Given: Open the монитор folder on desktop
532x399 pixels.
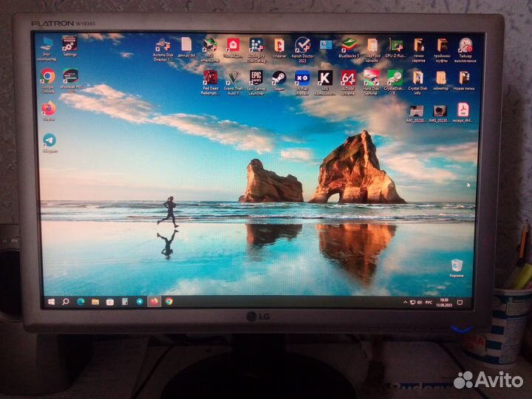Looking at the screenshot, I should [x=441, y=77].
